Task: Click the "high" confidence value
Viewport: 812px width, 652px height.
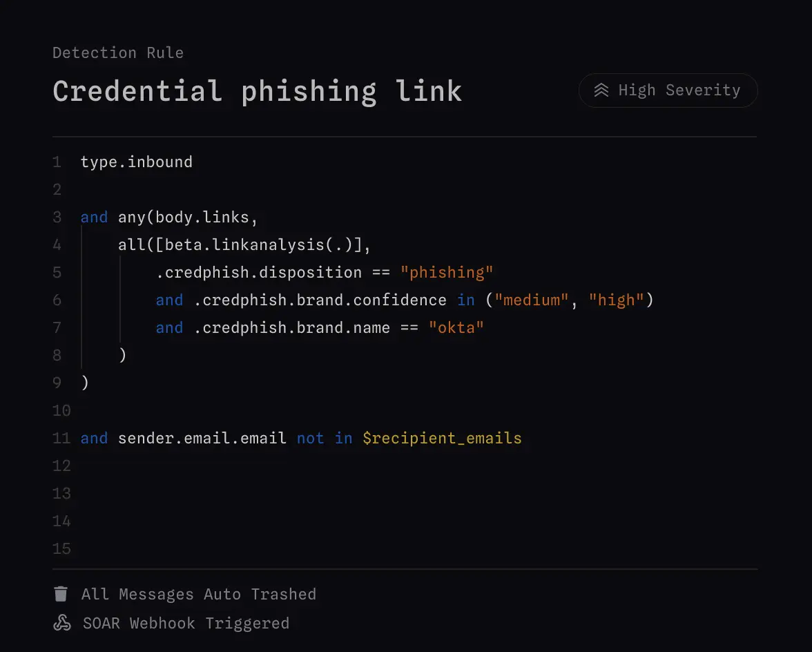Action: (617, 300)
